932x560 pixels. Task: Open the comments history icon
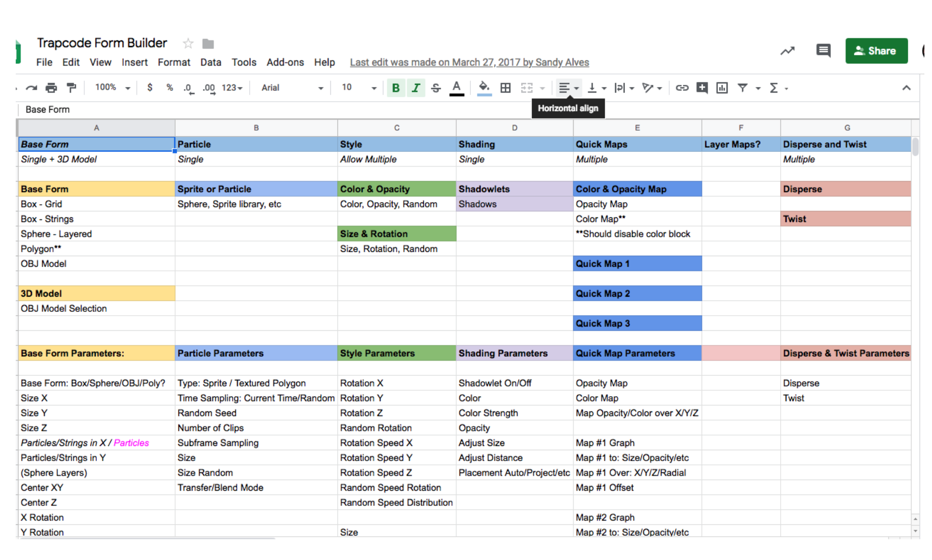(823, 51)
